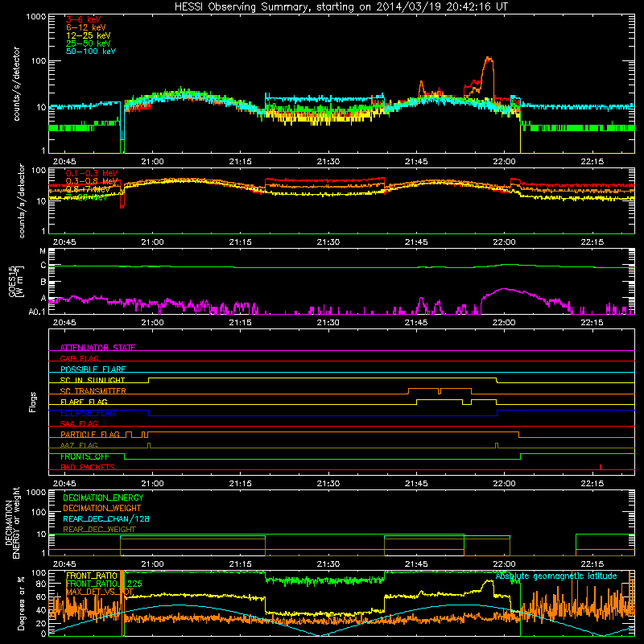Click the REAR_DEC_CHAN/128 legend label
Viewport: 644px width, 644px height.
point(106,518)
